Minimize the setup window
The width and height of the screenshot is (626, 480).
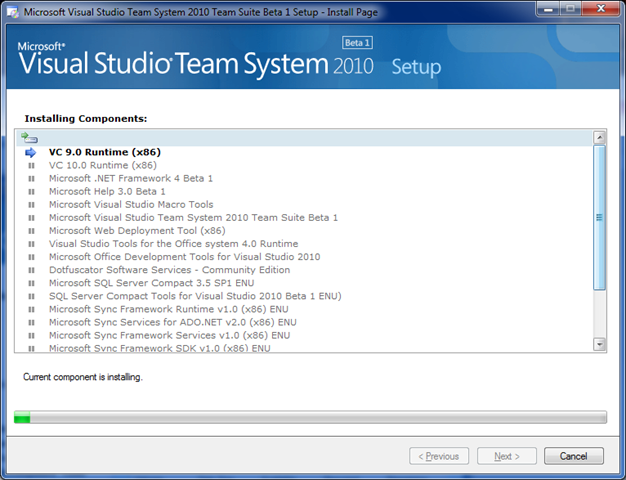coord(549,8)
